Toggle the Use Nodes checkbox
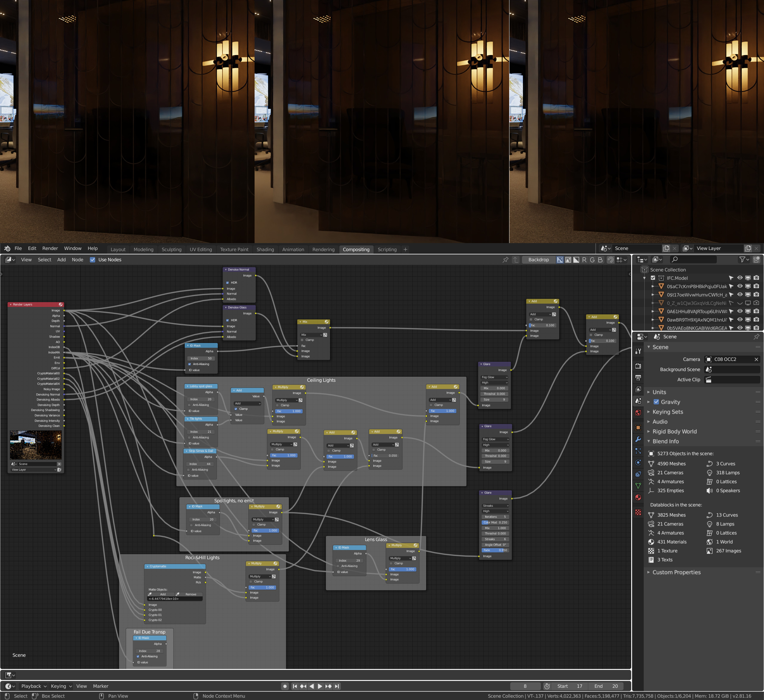Screen dimensions: 764x700 point(93,260)
